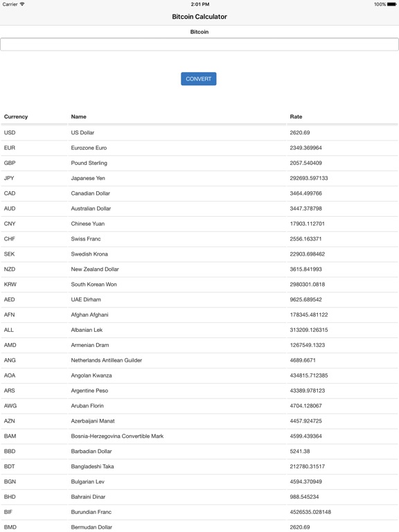Select the CNY currency code
This screenshot has height=532, width=399.
point(10,224)
